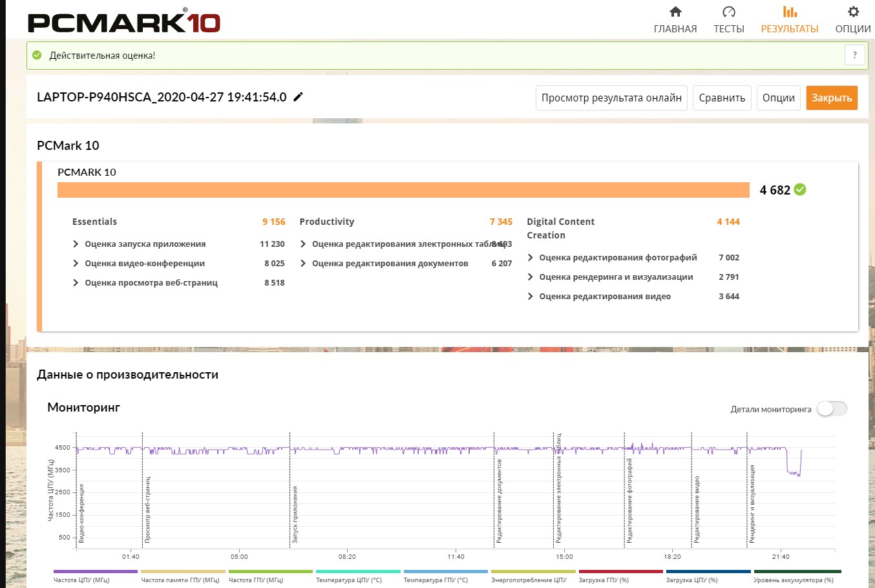Click the Температура ГПУ legend swatch

pyautogui.click(x=446, y=572)
